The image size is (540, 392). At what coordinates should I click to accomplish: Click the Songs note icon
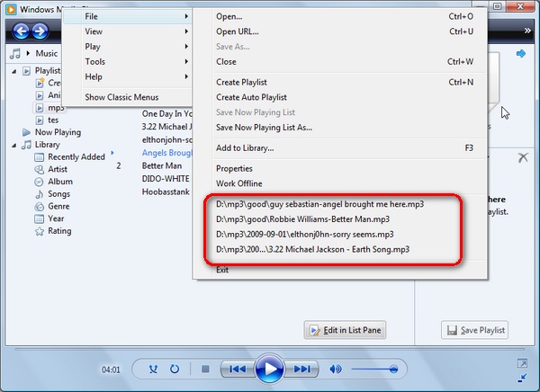tap(40, 194)
